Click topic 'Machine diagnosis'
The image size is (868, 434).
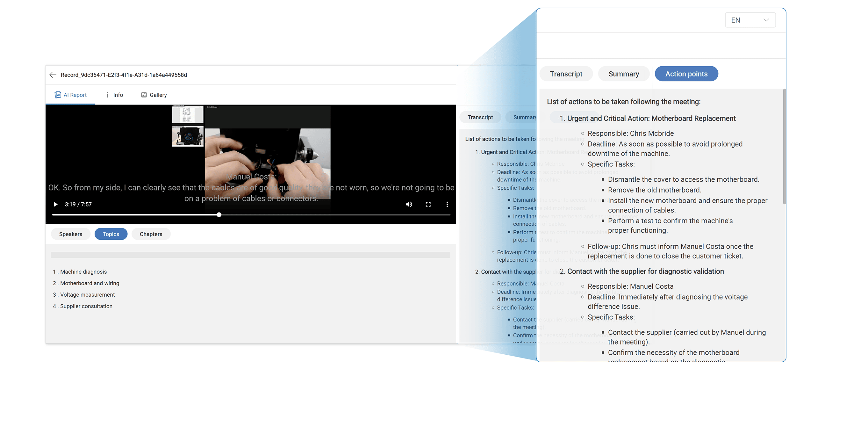pyautogui.click(x=83, y=271)
